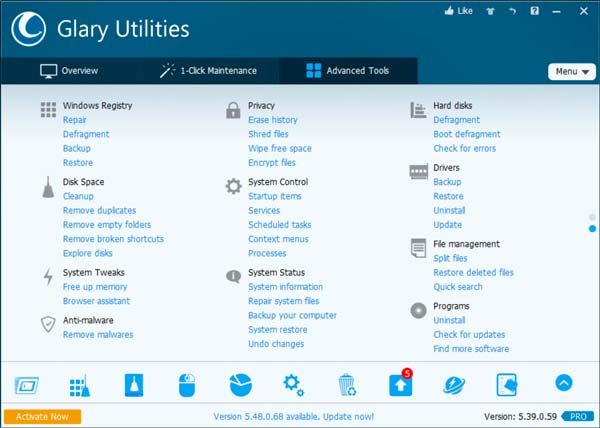The height and width of the screenshot is (428, 600).
Task: Switch to the 1-Click Maintenance tab
Action: click(208, 71)
